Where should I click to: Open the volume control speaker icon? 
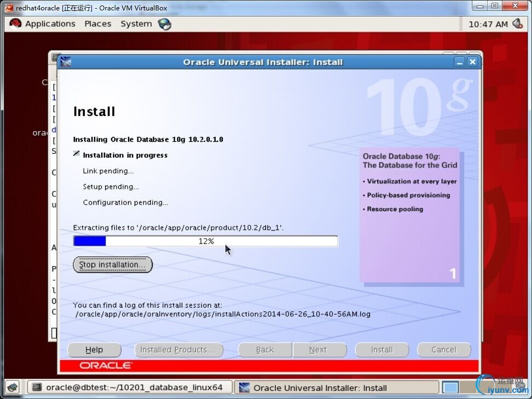(517, 24)
